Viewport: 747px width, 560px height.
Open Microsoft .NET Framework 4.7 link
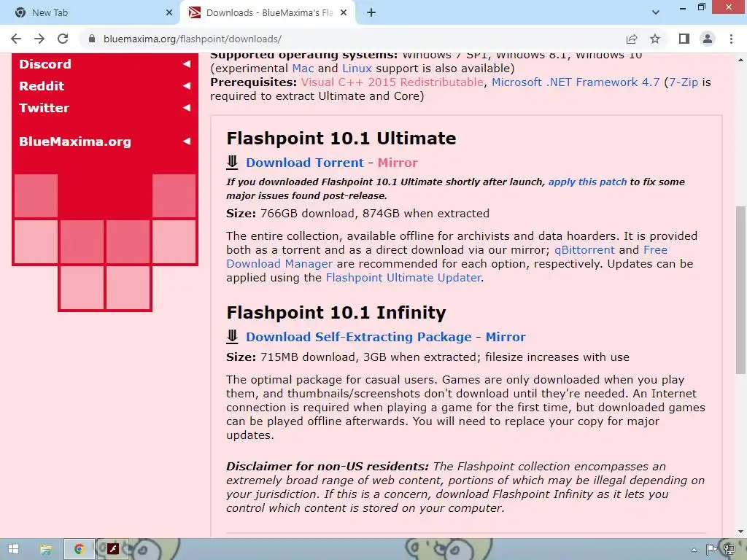coord(576,82)
